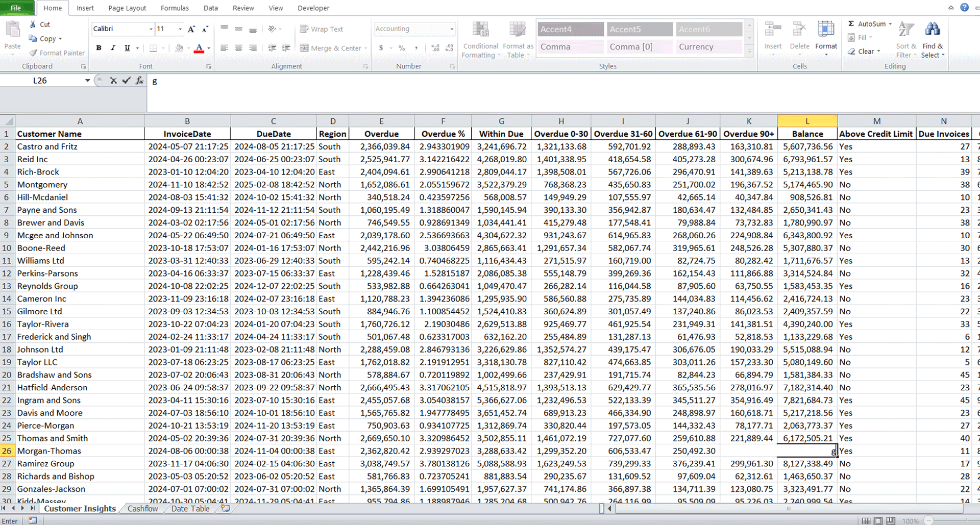Open the Font Color dropdown arrow
The height and width of the screenshot is (525, 980).
[x=209, y=48]
